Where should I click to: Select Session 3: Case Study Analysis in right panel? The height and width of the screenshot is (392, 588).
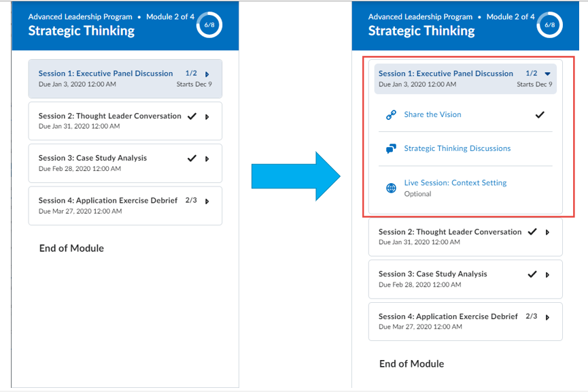click(432, 274)
